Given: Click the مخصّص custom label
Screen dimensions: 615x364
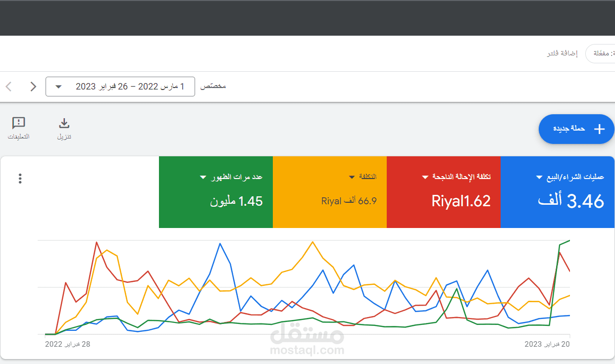Looking at the screenshot, I should (213, 87).
